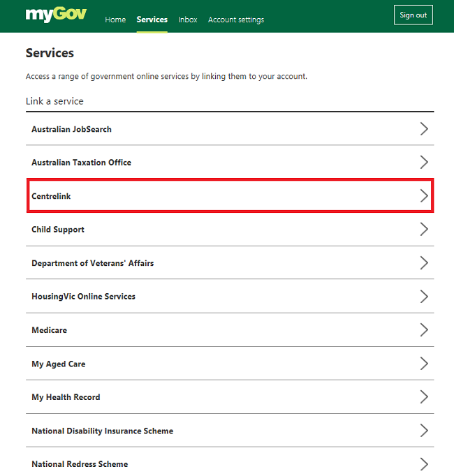
Task: Click the arrow beside My Aged Care
Action: point(424,364)
